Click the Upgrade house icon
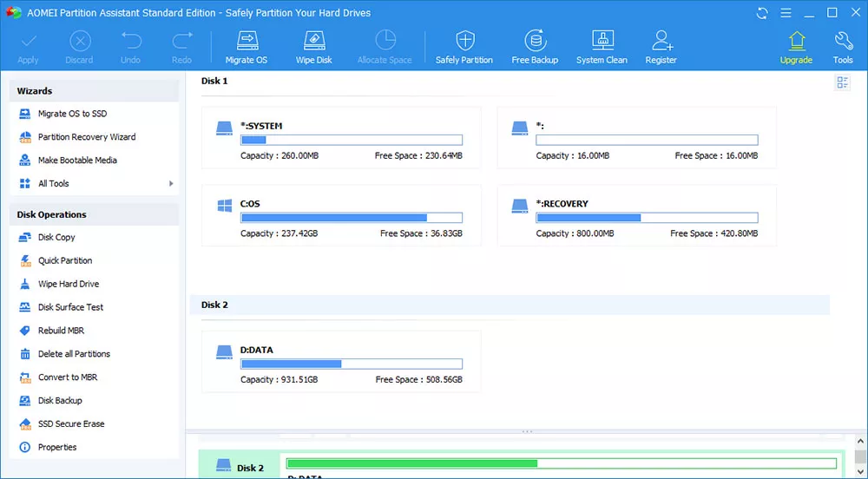The height and width of the screenshot is (479, 868). pyautogui.click(x=797, y=41)
